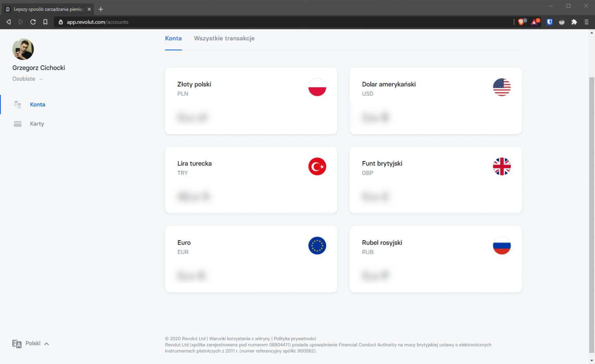Viewport: 595px width, 364px height.
Task: Click the bookmark icon in address bar
Action: point(45,22)
